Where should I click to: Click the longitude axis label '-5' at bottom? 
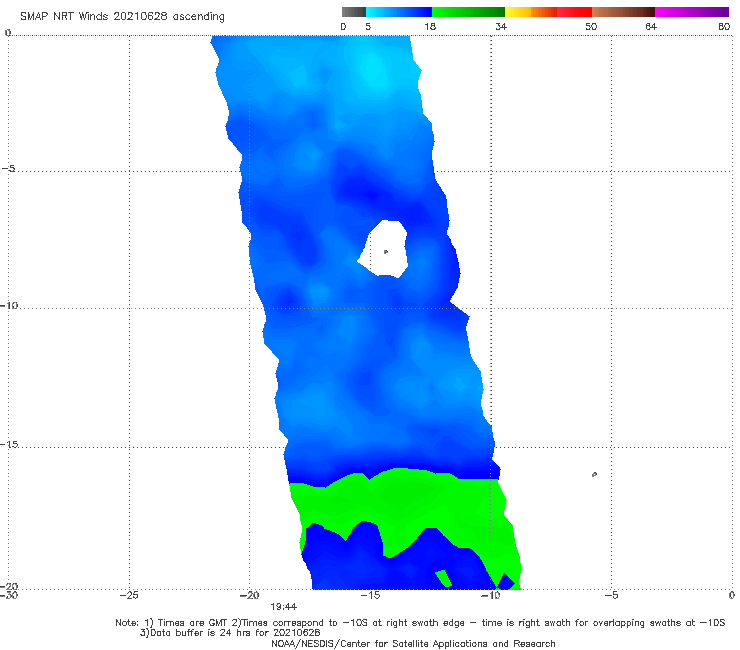point(611,595)
